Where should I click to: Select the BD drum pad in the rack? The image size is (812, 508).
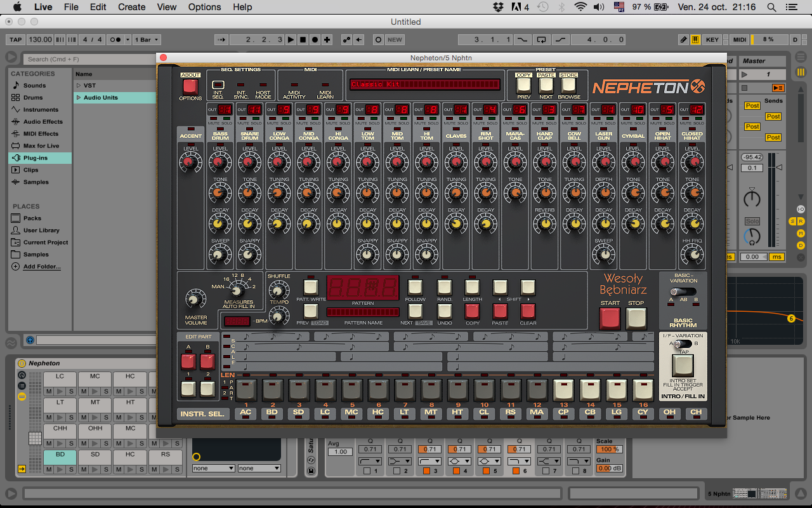point(60,458)
